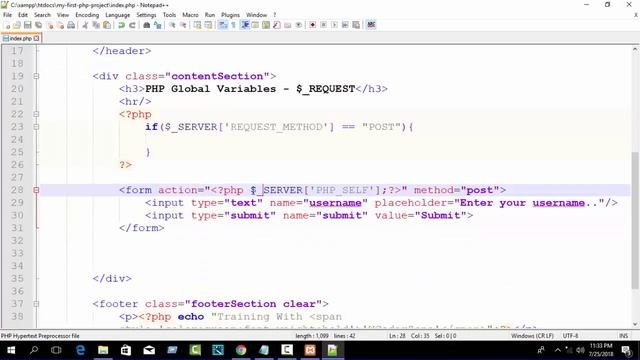Toggle synchronized vertical scrolling
This screenshot has height=360, width=640.
click(x=197, y=25)
